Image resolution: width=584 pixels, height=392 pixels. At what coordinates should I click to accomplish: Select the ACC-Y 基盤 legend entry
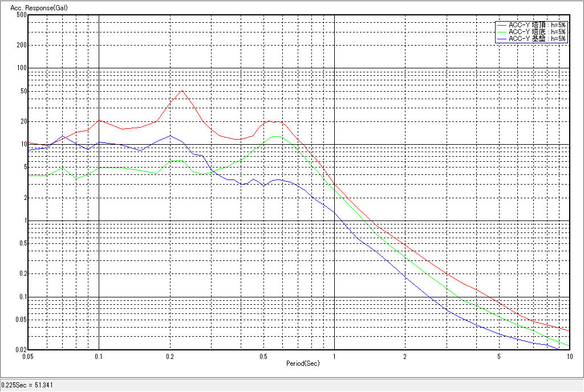(537, 39)
